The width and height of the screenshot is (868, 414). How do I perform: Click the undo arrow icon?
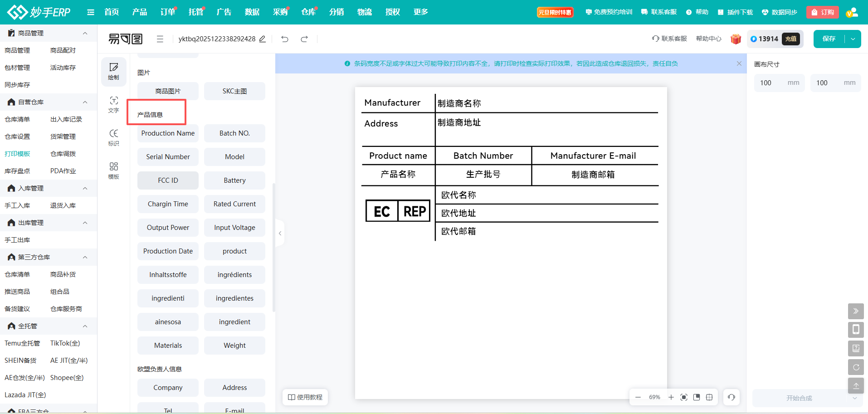285,39
